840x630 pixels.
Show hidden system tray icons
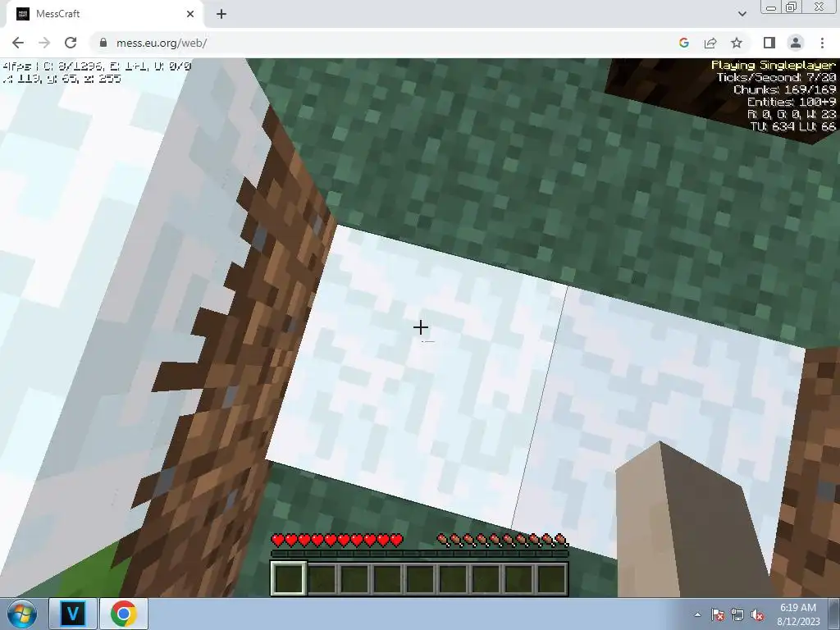pos(697,614)
